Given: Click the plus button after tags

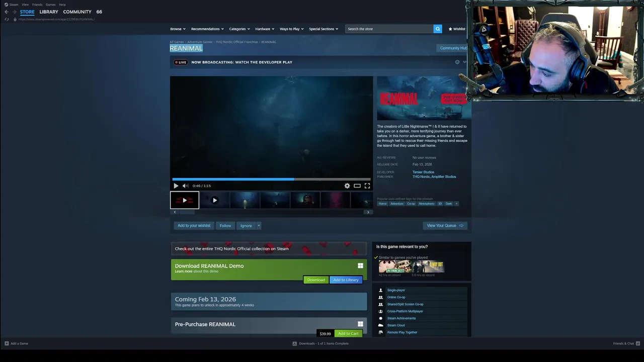Looking at the screenshot, I should coord(456,204).
